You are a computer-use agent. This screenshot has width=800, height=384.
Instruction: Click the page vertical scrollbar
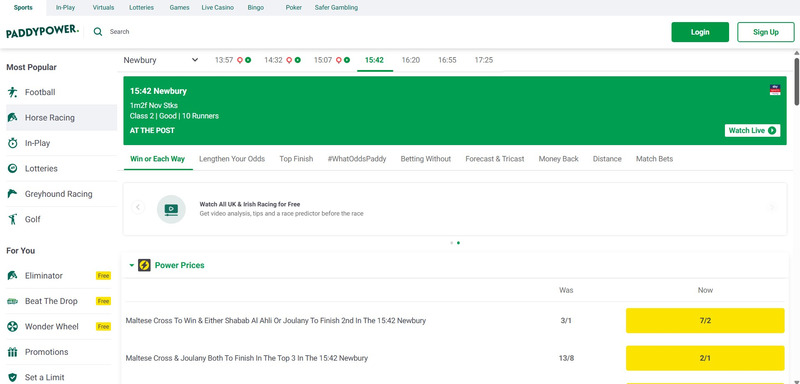796,82
